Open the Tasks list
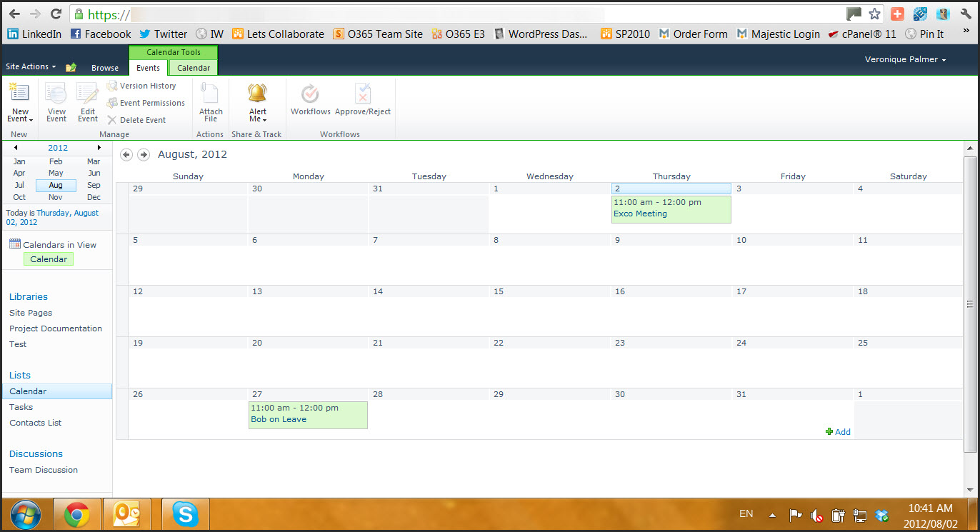This screenshot has width=980, height=532. coord(22,407)
